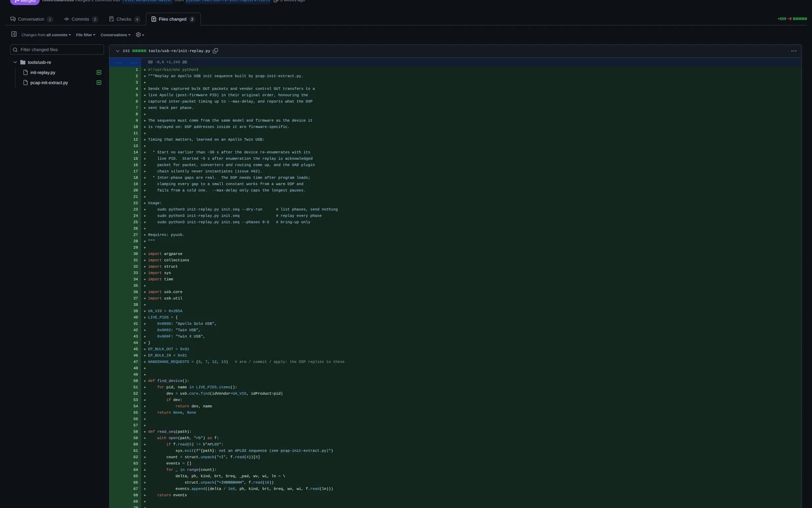Image resolution: width=812 pixels, height=508 pixels.
Task: Collapse the init-replay.py diff with chevron
Action: [x=118, y=51]
